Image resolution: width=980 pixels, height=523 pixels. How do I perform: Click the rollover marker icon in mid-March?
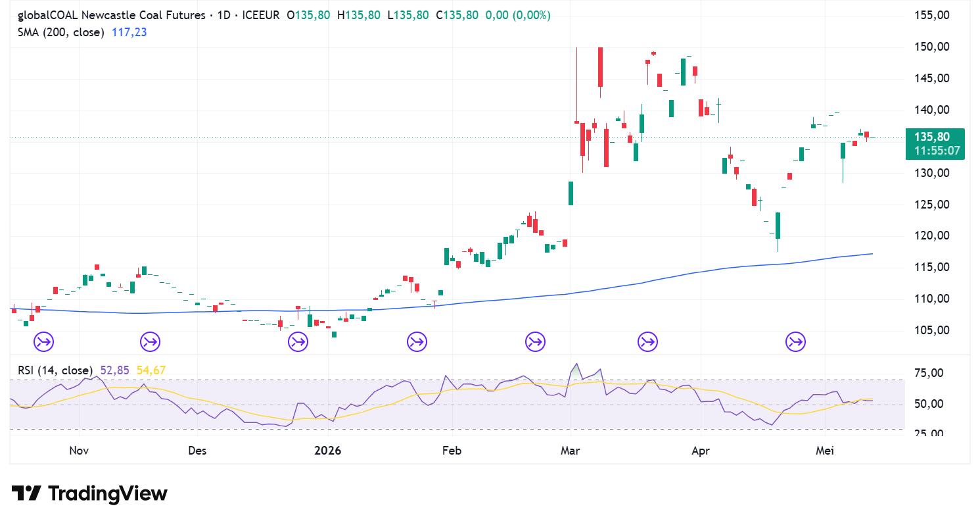click(x=647, y=341)
